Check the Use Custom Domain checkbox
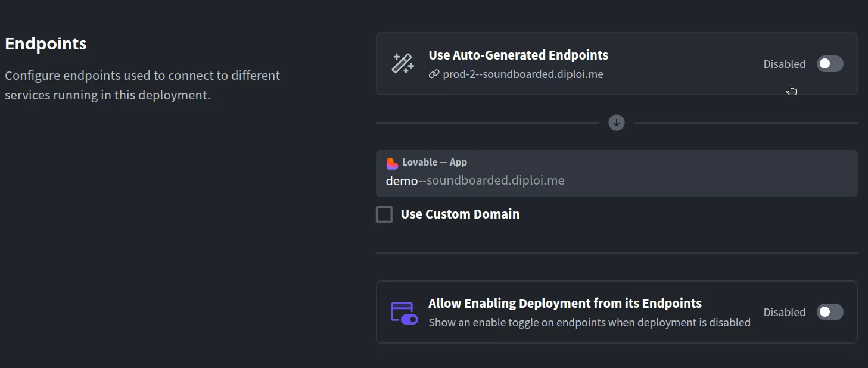This screenshot has height=368, width=868. pyautogui.click(x=384, y=214)
